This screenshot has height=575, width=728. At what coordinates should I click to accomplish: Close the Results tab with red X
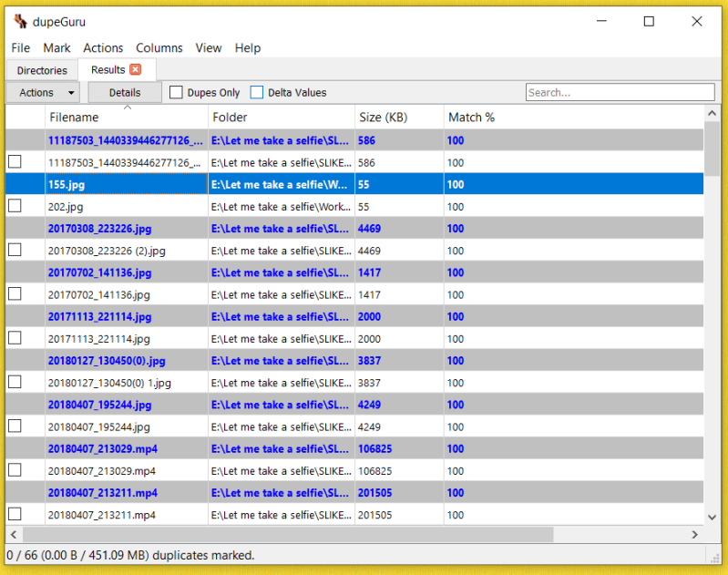click(x=135, y=69)
